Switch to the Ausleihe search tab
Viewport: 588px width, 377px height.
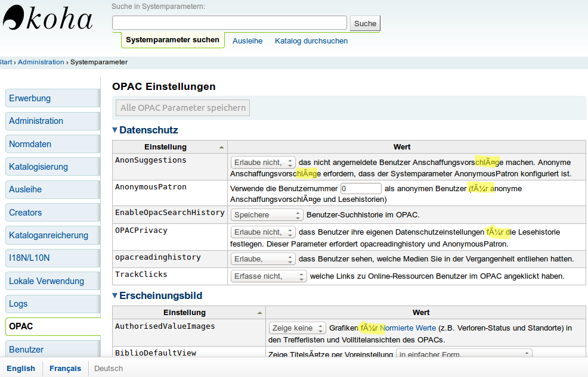(x=247, y=41)
